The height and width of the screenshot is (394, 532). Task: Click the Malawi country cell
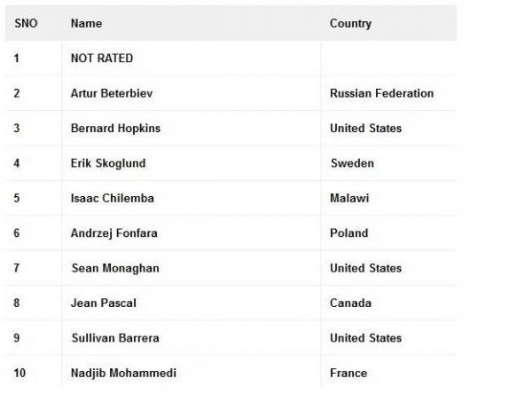(349, 198)
